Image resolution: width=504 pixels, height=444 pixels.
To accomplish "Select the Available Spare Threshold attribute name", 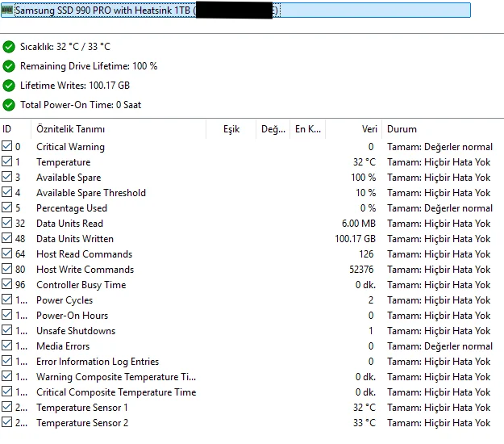I will (91, 193).
